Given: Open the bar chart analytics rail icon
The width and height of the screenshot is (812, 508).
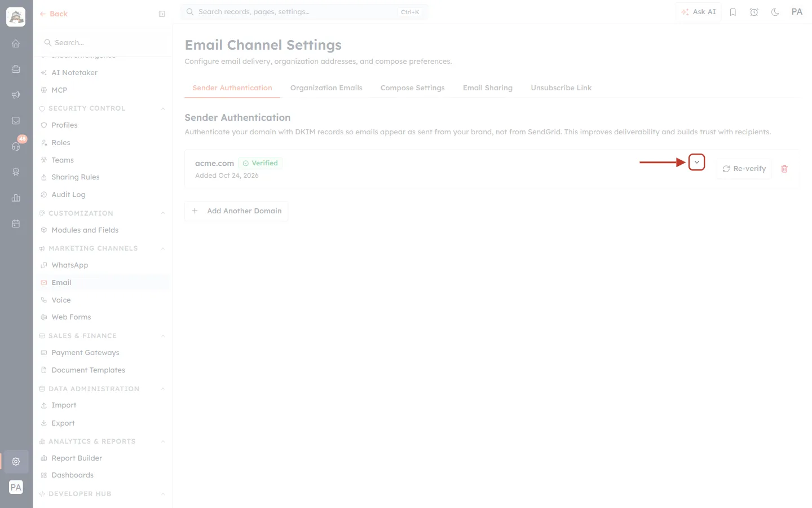Looking at the screenshot, I should pos(16,198).
